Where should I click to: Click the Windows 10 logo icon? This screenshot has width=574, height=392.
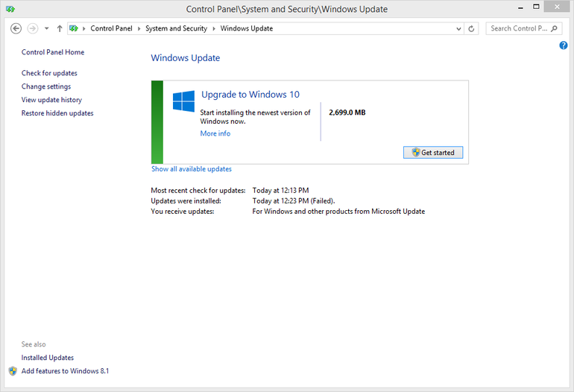point(184,101)
